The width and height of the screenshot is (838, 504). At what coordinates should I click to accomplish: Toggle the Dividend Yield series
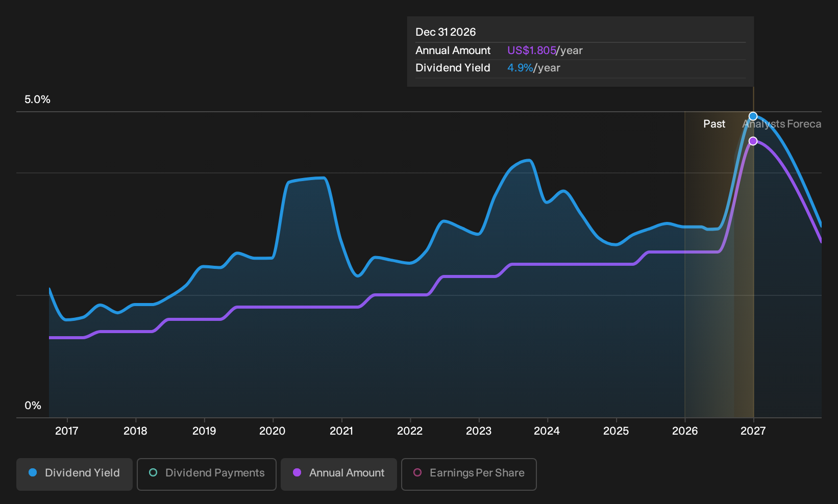tap(75, 474)
